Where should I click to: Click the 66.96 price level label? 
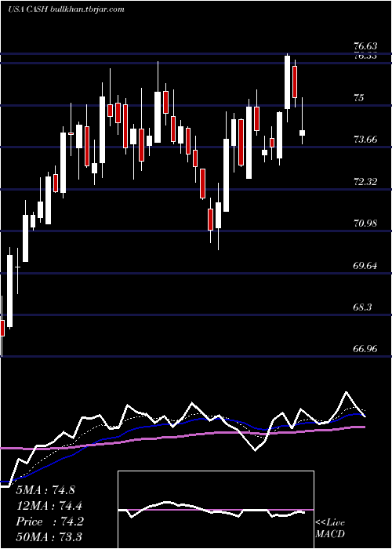[x=365, y=349]
